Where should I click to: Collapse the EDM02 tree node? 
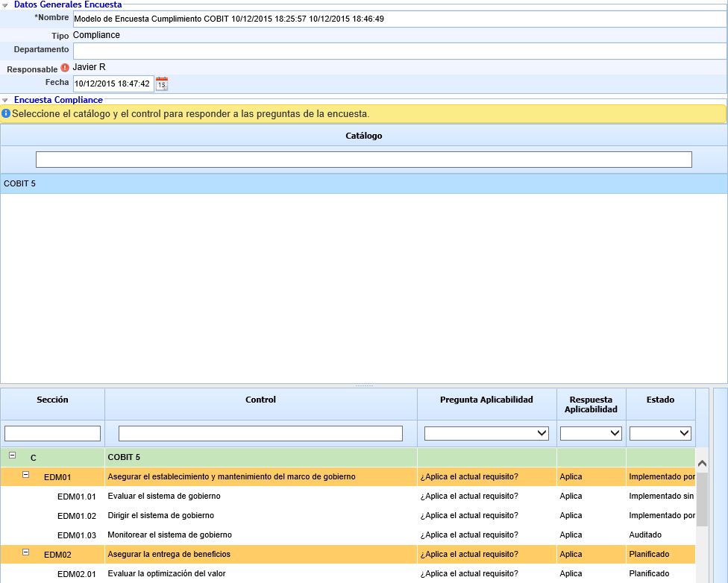(x=25, y=552)
